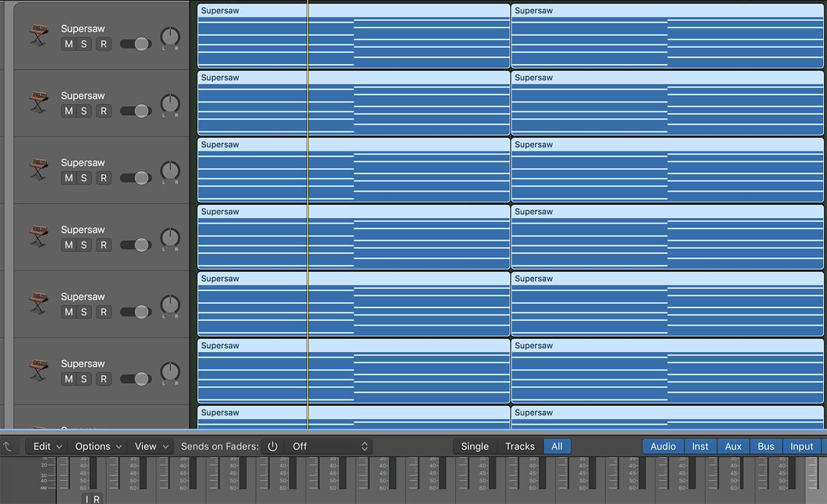Viewport: 827px width, 504px height.
Task: Record-enable the third Supersaw track with R
Action: 104,178
